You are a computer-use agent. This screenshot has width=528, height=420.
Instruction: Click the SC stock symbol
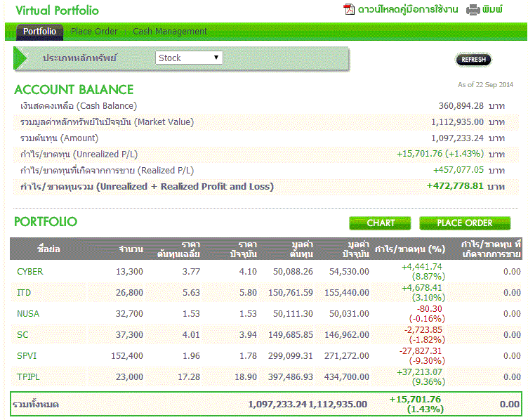(22, 335)
